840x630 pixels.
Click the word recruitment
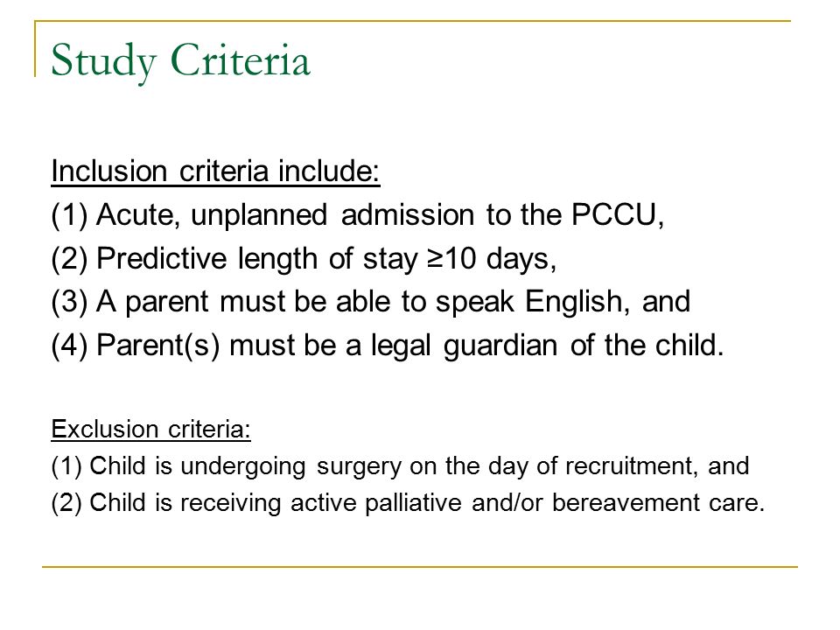pos(632,465)
